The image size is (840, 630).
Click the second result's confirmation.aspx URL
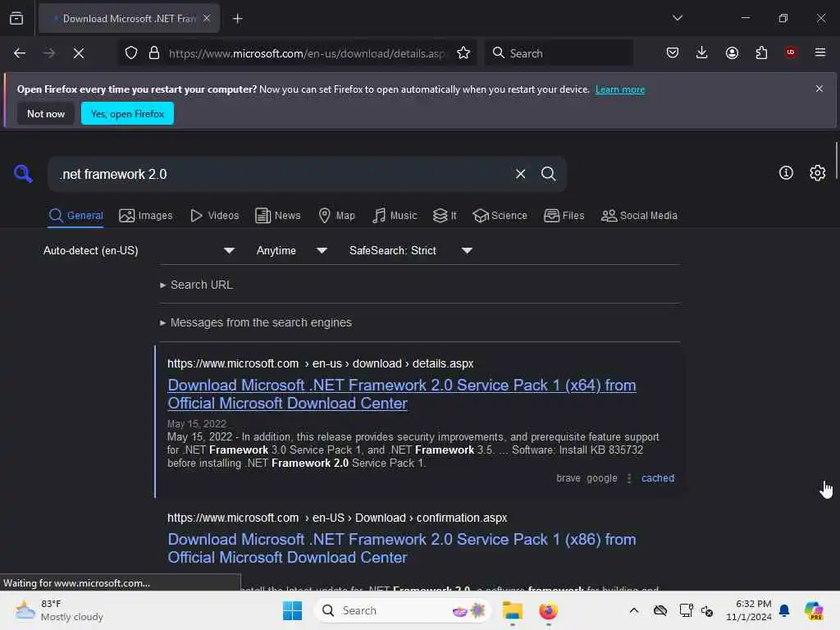click(x=337, y=518)
